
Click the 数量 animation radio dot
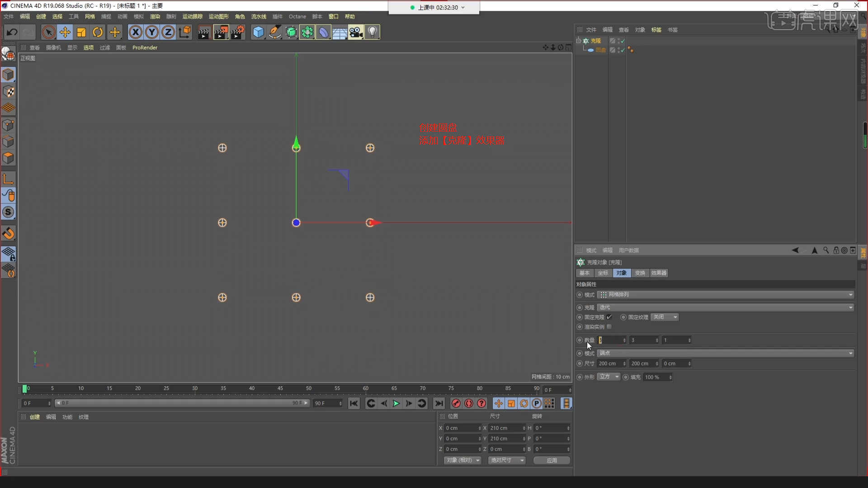580,340
